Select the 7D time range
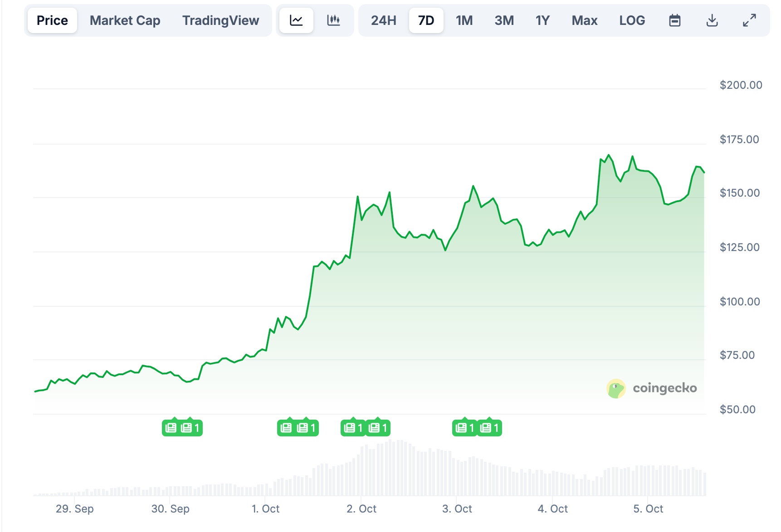Image resolution: width=781 pixels, height=532 pixels. (x=426, y=20)
